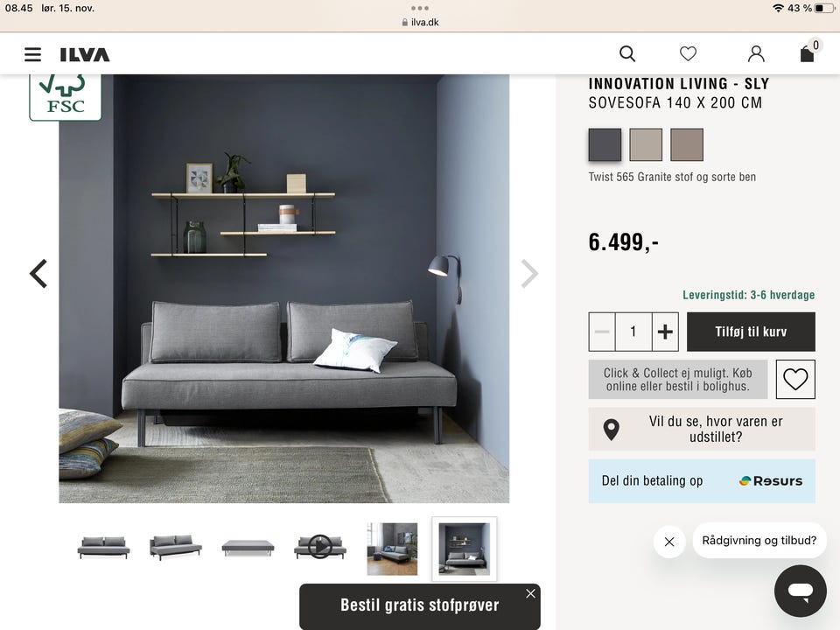Open wishlist heart icon in header
Viewport: 840px width, 630px height.
pos(688,53)
